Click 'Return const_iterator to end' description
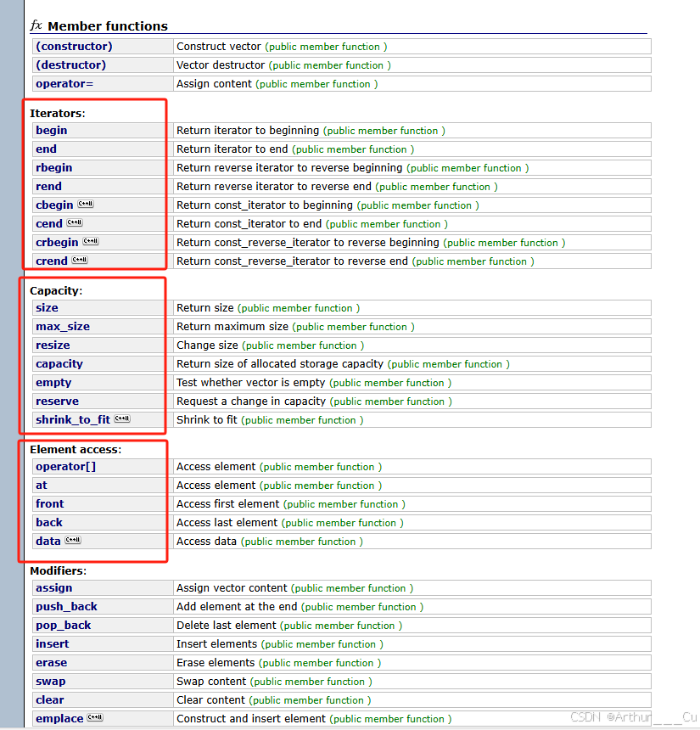Image resolution: width=700 pixels, height=730 pixels. pos(249,224)
